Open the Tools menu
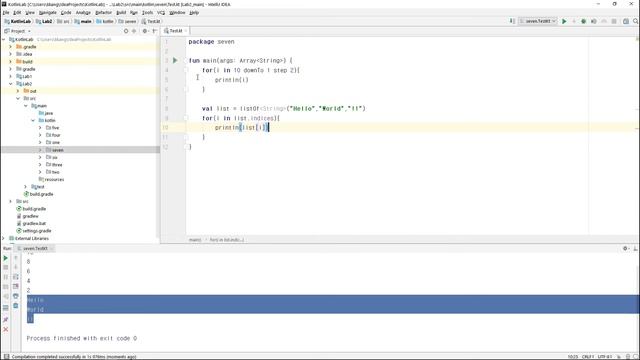Screen dimensions: 640x360 coord(147,13)
